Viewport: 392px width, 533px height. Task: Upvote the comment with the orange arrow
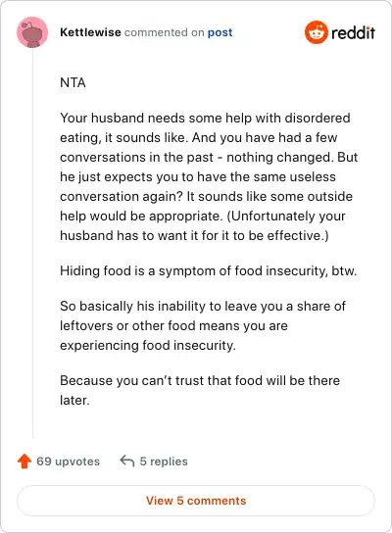24,461
